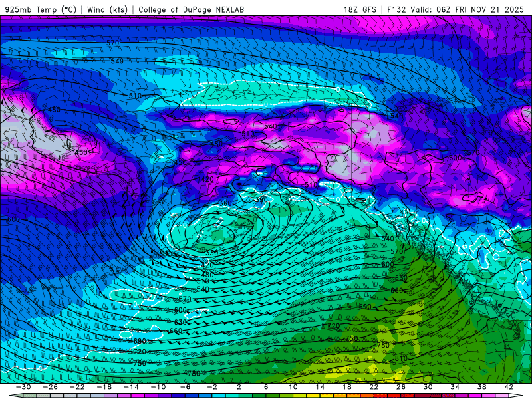Screen dimensions: 532x399
Task: Select the positive 6 colorbar tick label
Action: pyautogui.click(x=266, y=387)
